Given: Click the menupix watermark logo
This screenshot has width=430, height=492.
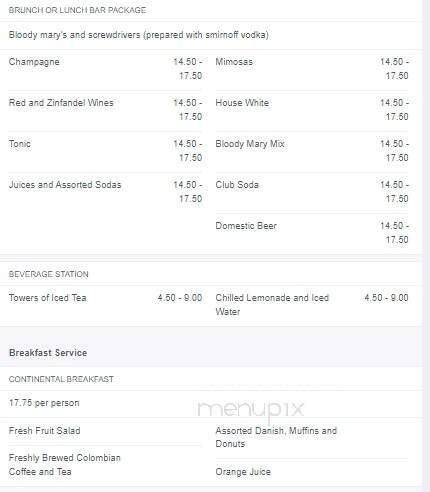Looking at the screenshot, I should coord(251,409).
